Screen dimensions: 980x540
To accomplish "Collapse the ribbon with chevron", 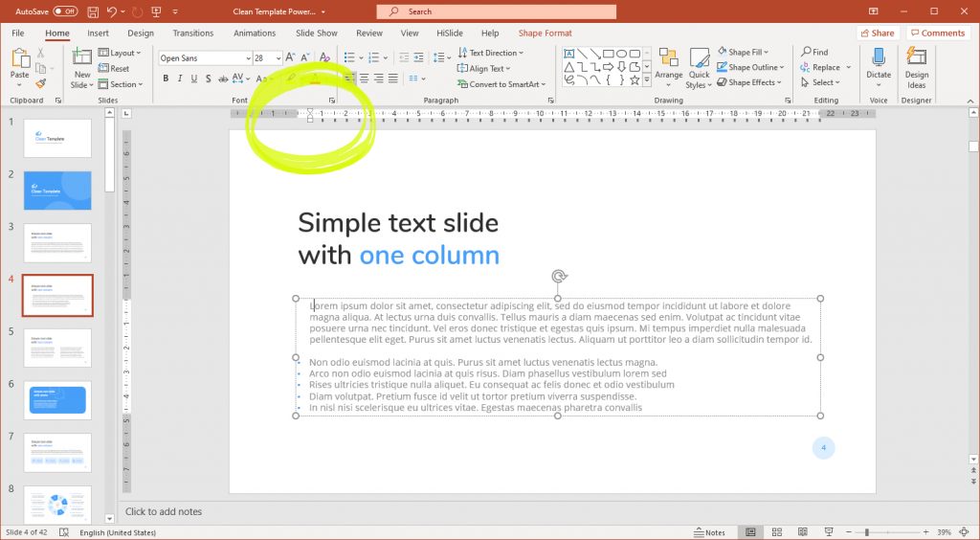I will (970, 101).
